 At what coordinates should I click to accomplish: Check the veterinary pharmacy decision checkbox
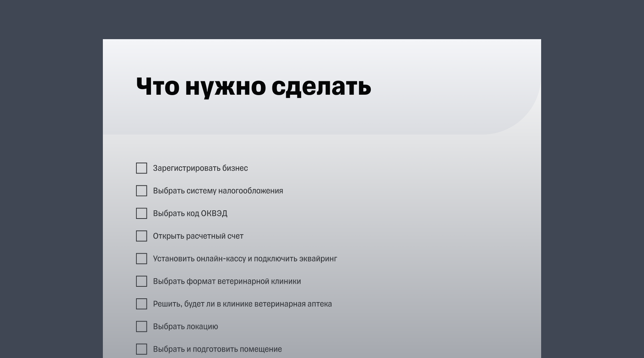click(142, 304)
